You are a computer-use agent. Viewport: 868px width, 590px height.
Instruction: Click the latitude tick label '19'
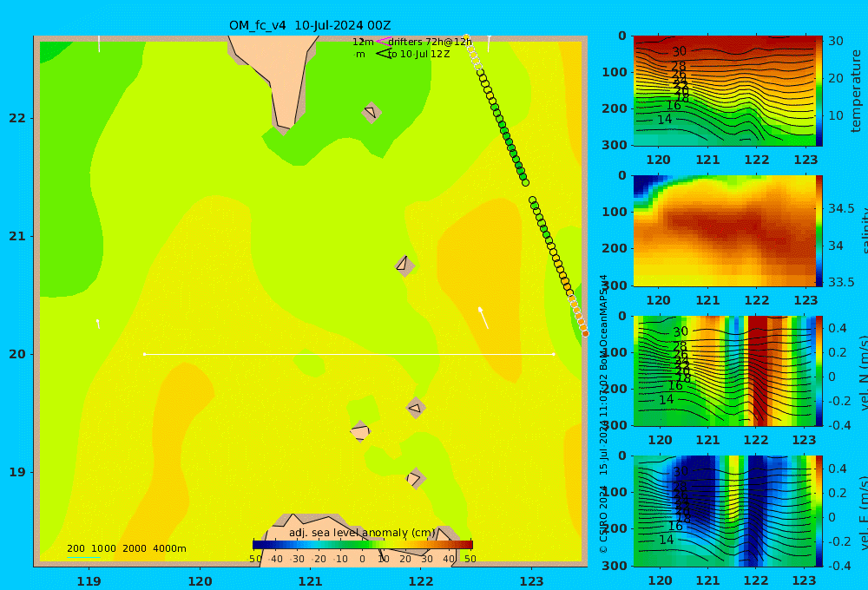tap(17, 472)
